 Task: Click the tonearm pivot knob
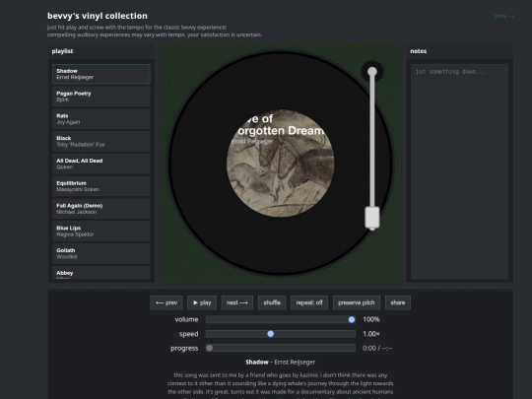(x=372, y=72)
